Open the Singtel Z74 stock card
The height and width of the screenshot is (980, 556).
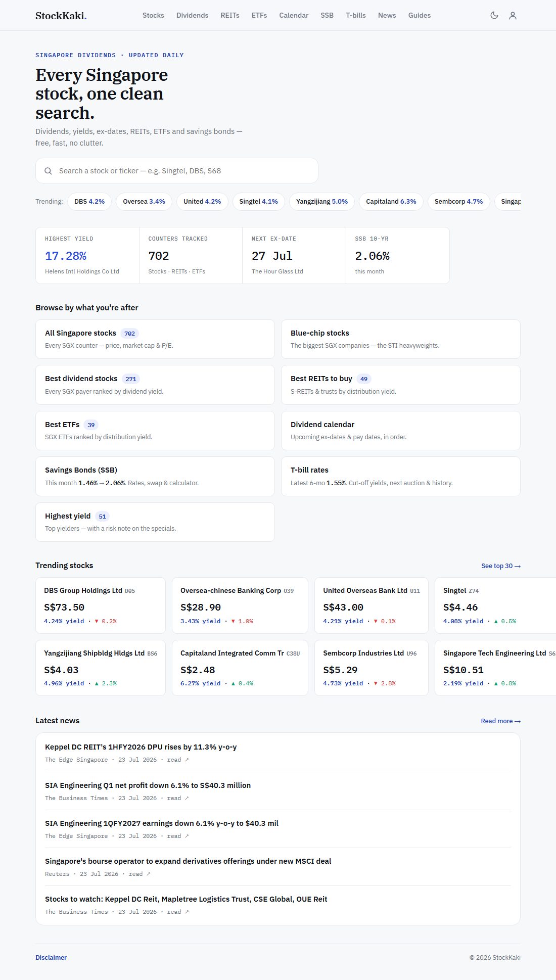click(495, 605)
